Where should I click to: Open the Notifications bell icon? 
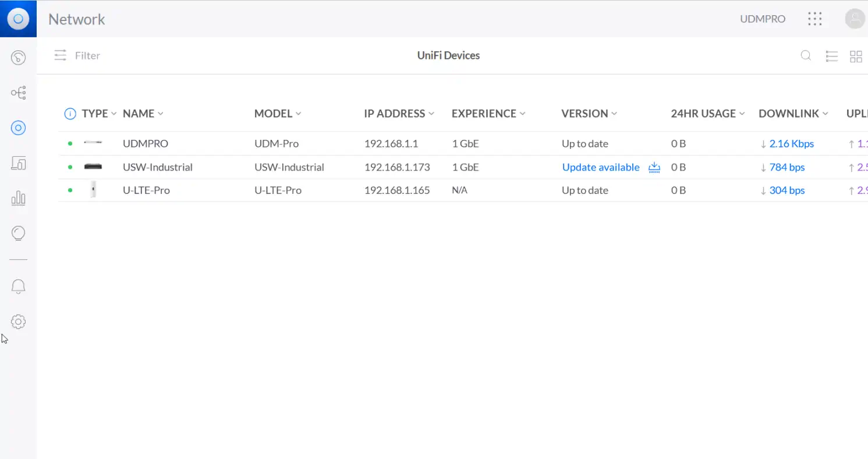18,286
